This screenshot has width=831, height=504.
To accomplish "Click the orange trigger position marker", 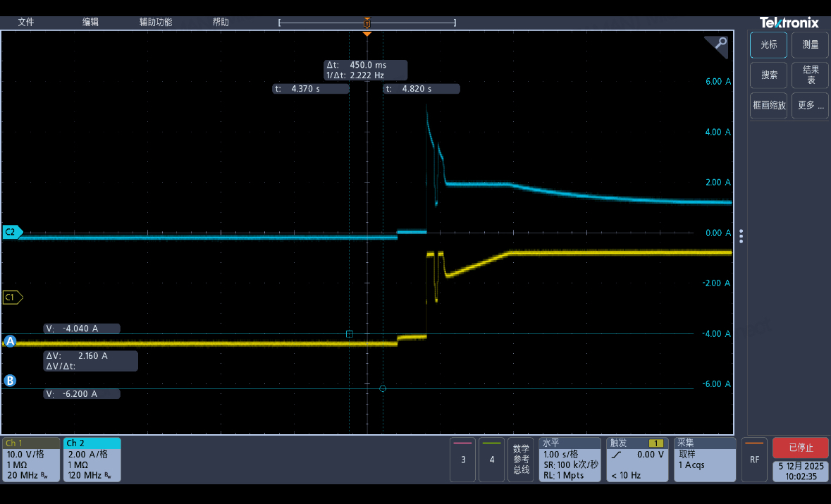I will coord(367,34).
